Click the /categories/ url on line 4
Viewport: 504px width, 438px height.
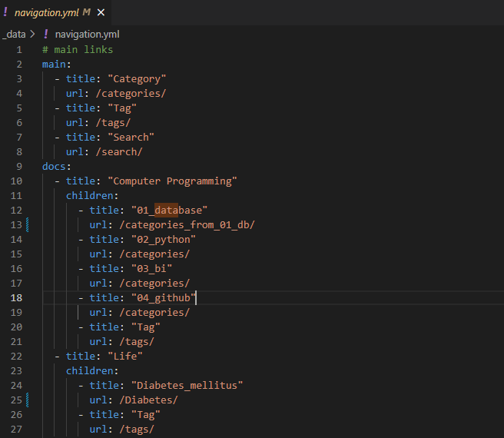click(x=131, y=93)
